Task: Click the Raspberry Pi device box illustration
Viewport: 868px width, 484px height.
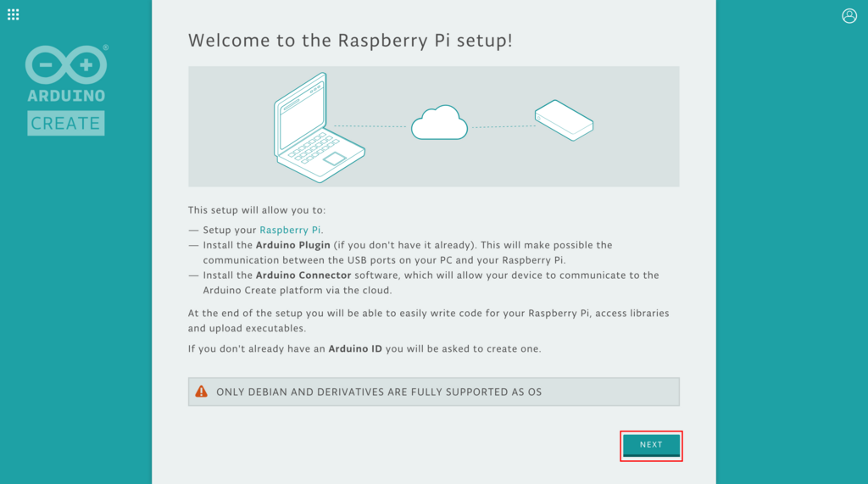Action: [x=564, y=120]
